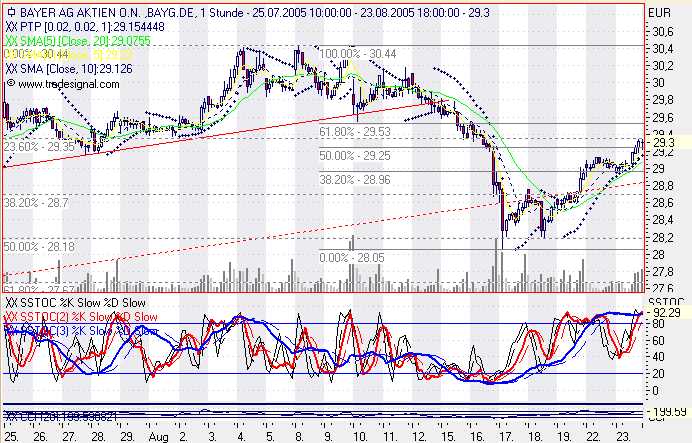The height and width of the screenshot is (443, 692).
Task: Click the 50.00% - 28.18 retracement label
Action: point(39,247)
